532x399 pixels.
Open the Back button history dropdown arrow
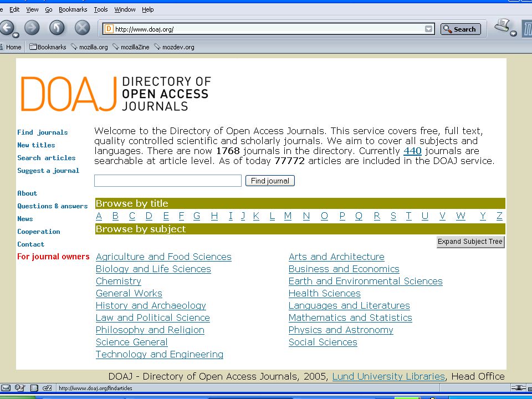coord(16,35)
